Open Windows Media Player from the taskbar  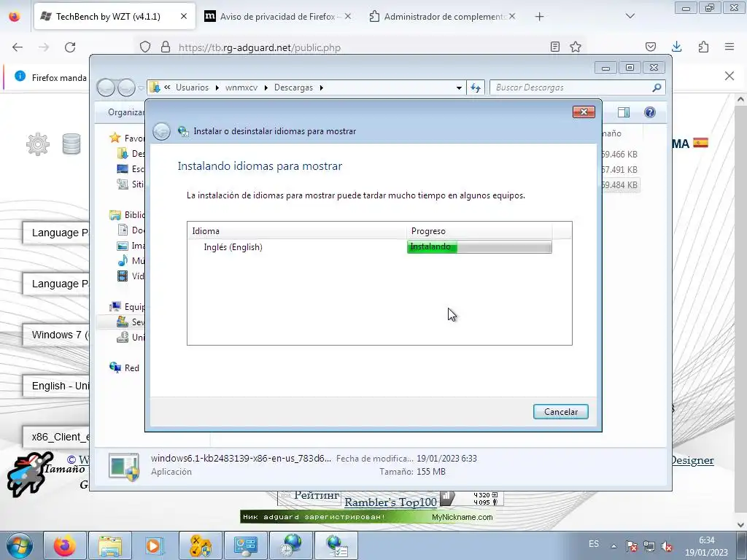(154, 545)
